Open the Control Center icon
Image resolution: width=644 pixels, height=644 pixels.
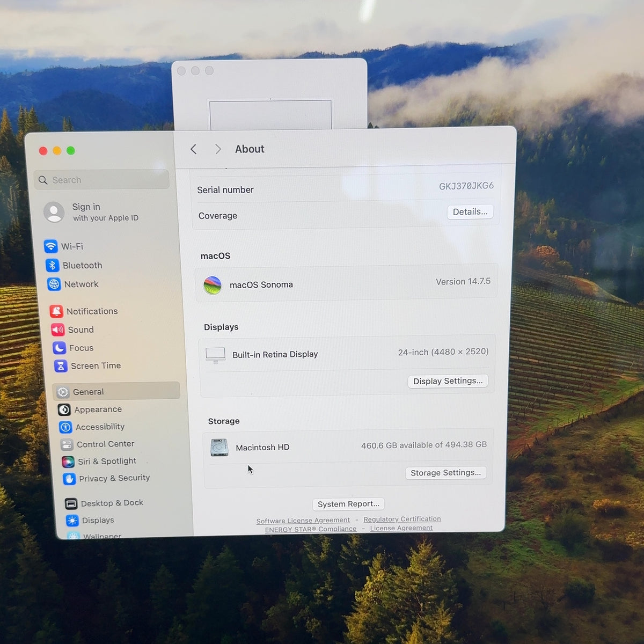pos(67,444)
